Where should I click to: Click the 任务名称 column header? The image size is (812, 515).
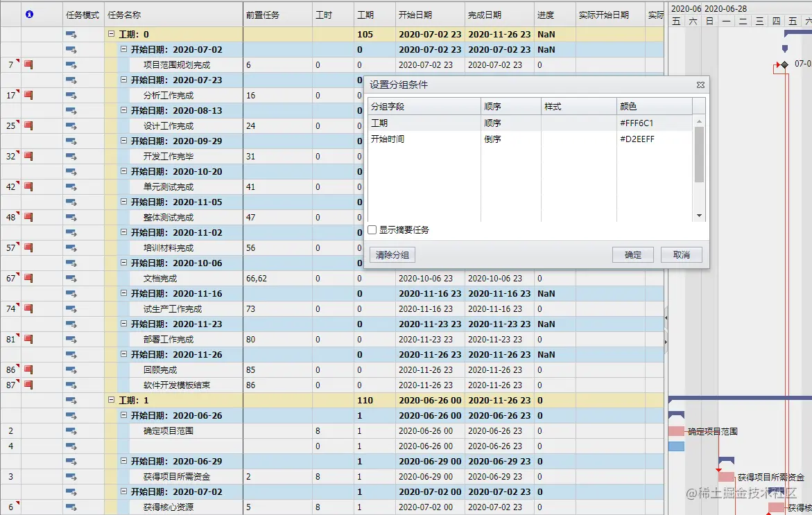pos(173,15)
